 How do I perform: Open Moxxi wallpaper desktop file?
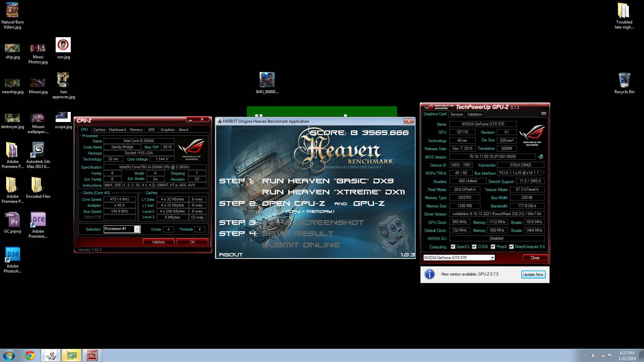coord(38,123)
